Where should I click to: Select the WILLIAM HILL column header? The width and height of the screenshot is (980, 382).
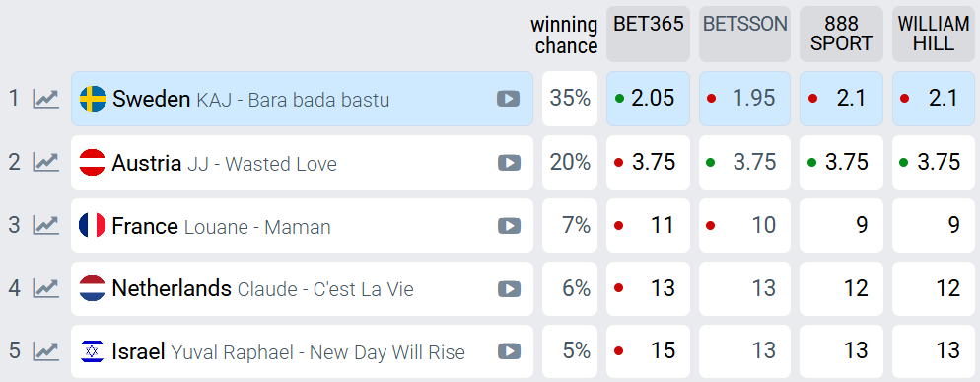click(934, 35)
